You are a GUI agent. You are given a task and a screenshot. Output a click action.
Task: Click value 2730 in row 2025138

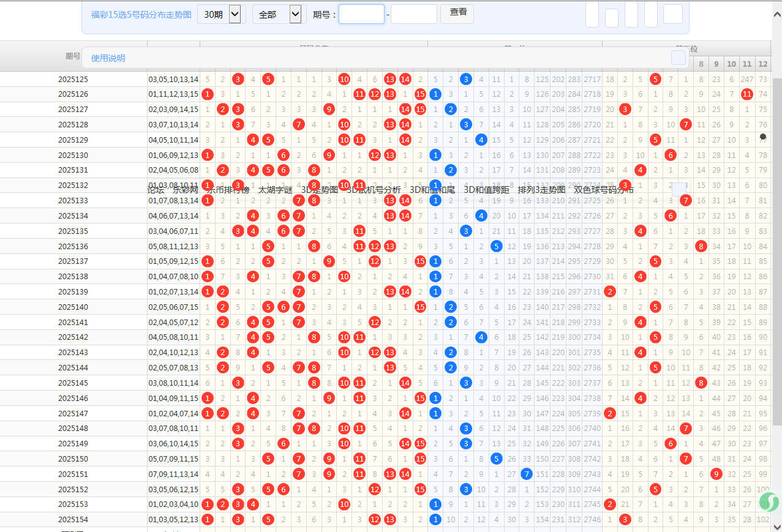tap(592, 276)
